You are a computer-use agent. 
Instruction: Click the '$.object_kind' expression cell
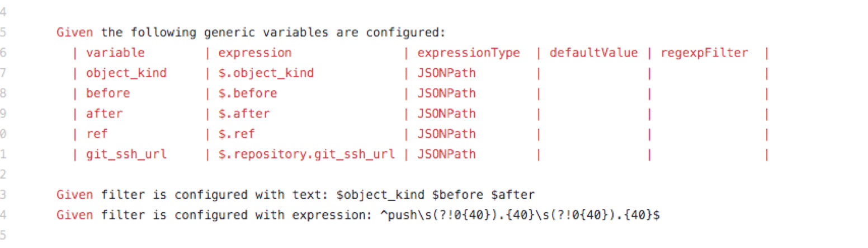pyautogui.click(x=266, y=73)
